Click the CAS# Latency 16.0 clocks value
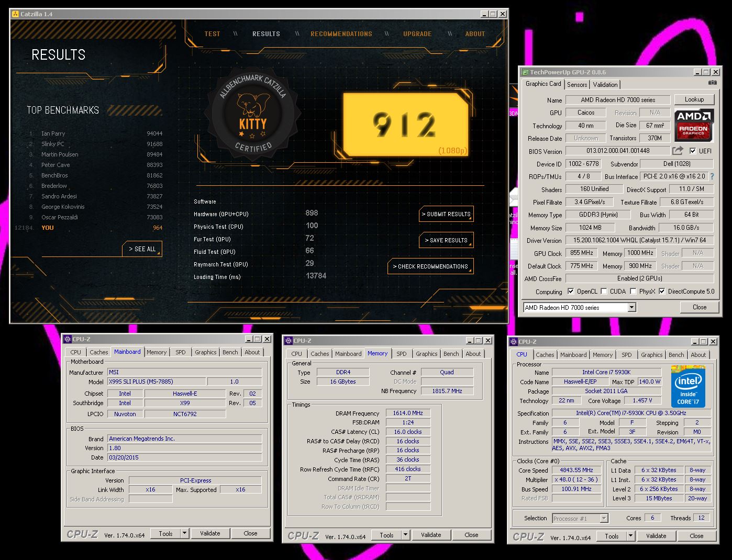This screenshot has width=732, height=560. (408, 432)
